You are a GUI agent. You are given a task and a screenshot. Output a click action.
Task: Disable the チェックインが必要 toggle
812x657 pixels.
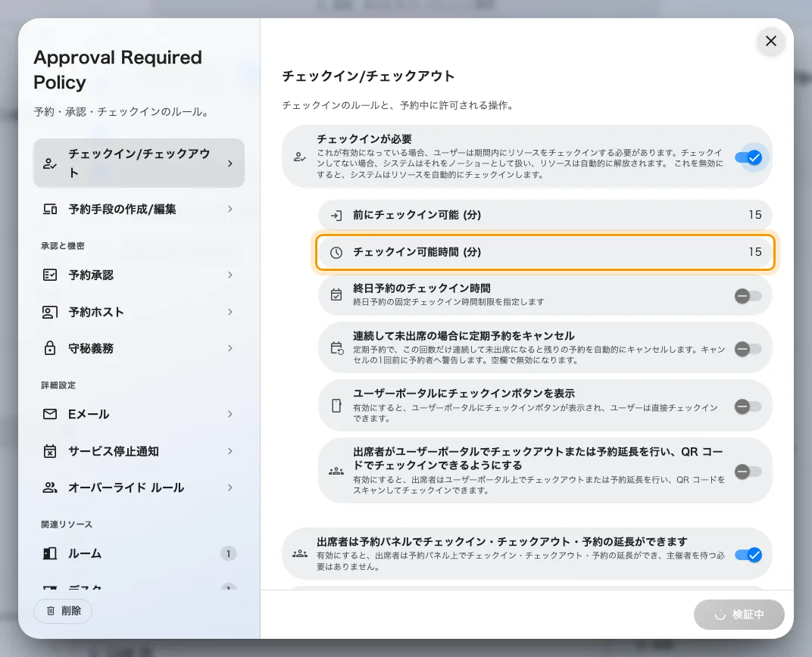[x=748, y=157]
